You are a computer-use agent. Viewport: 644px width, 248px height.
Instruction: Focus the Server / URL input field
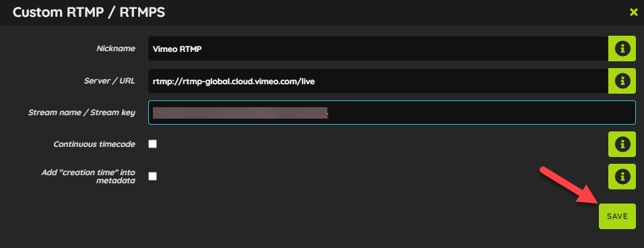[379, 81]
